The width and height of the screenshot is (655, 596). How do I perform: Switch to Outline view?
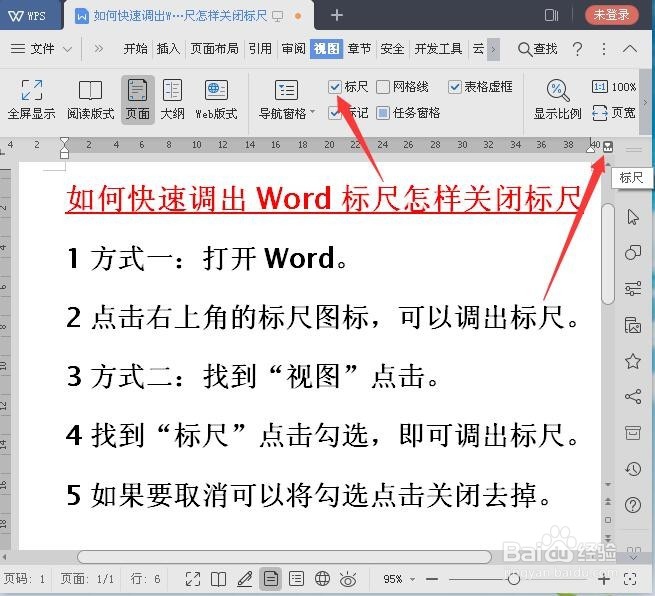172,90
